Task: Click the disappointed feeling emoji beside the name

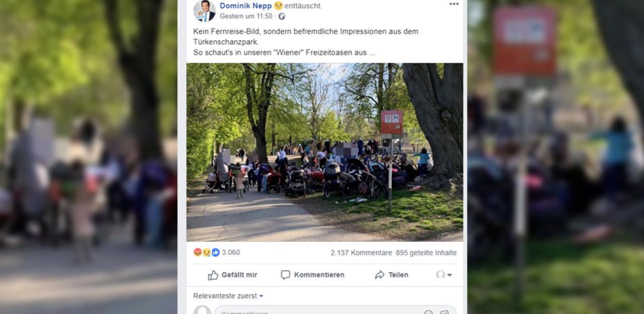Action: click(278, 6)
